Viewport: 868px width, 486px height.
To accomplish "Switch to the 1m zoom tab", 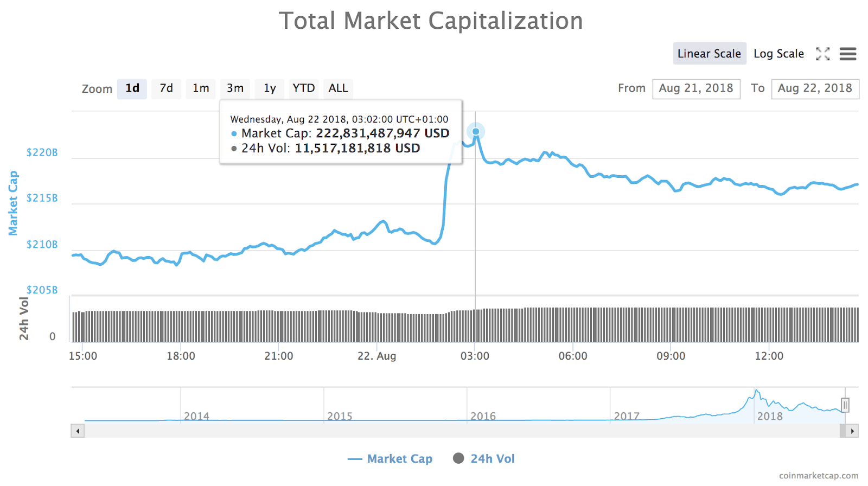I will point(201,88).
